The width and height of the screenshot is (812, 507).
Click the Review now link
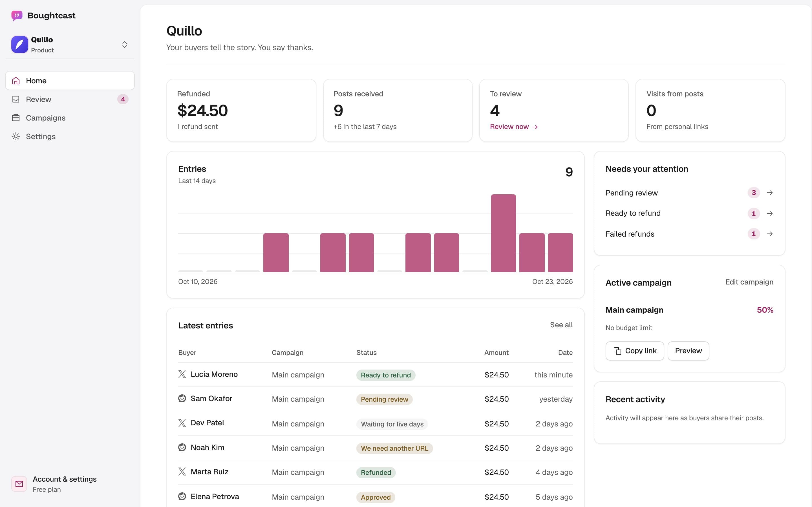(x=514, y=127)
